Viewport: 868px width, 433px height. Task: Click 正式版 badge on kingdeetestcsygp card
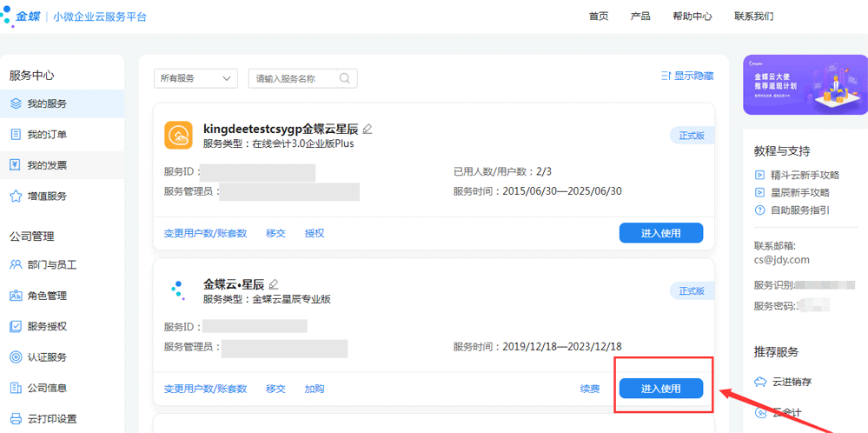pyautogui.click(x=692, y=136)
